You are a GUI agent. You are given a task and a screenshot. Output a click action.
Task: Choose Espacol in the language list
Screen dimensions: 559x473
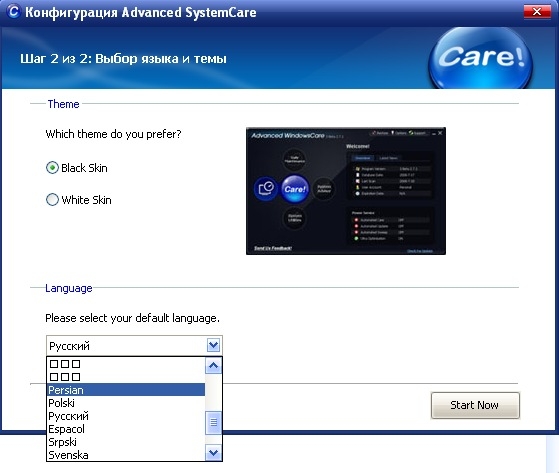126,429
